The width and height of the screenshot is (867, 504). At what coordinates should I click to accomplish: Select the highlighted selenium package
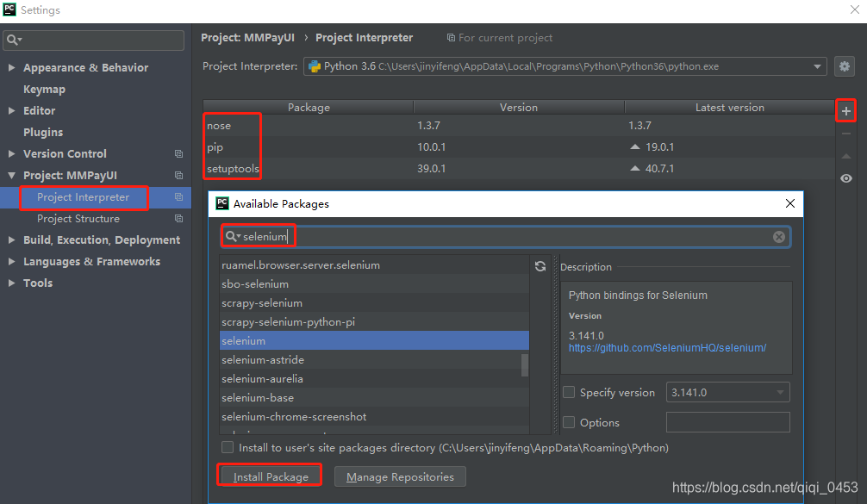374,340
